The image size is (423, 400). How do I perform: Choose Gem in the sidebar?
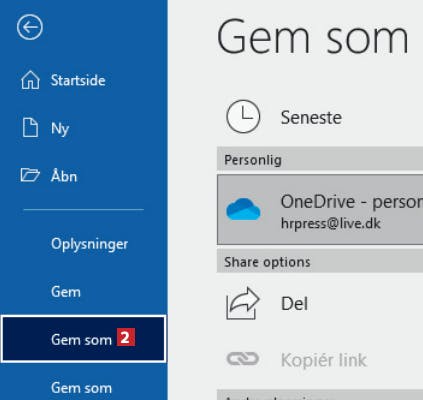(x=66, y=292)
